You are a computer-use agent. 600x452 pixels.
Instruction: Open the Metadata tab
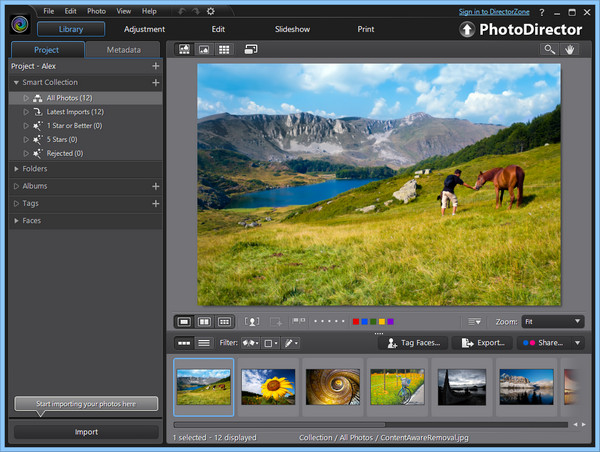[x=123, y=49]
